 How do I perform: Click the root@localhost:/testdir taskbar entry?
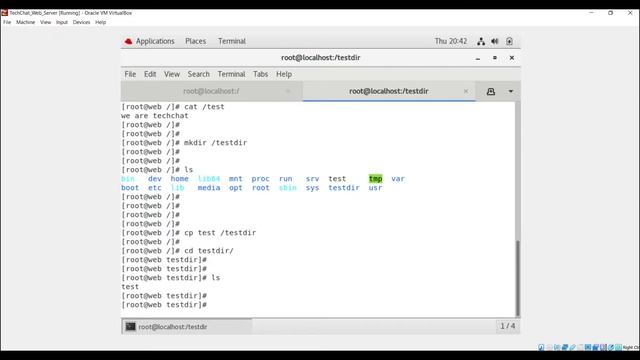[187, 327]
